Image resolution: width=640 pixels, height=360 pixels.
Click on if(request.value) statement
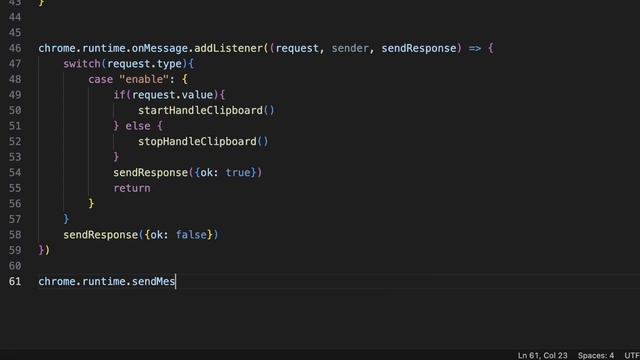click(169, 95)
